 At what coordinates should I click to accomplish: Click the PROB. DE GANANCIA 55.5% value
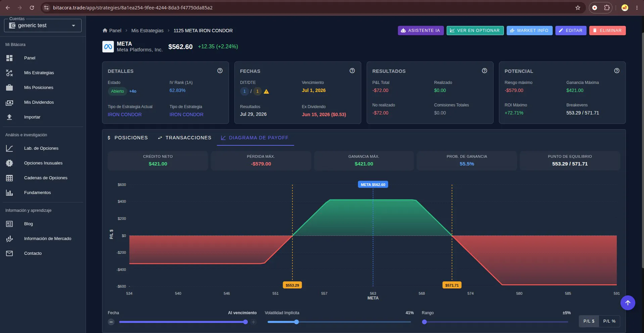pyautogui.click(x=467, y=164)
